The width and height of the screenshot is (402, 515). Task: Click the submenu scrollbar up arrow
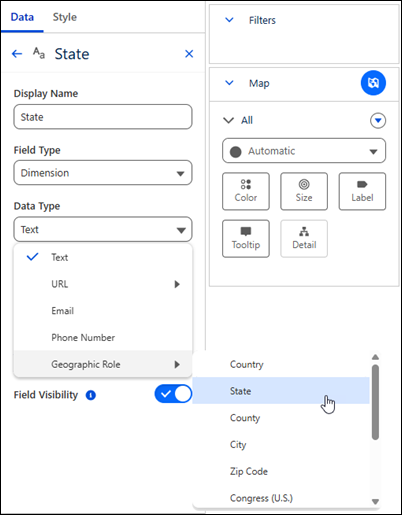375,357
